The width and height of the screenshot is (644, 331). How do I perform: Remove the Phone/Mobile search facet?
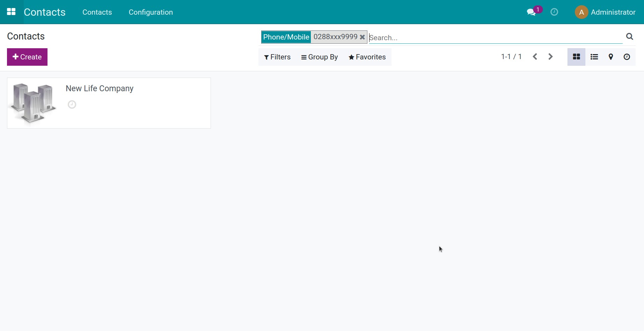(x=362, y=37)
